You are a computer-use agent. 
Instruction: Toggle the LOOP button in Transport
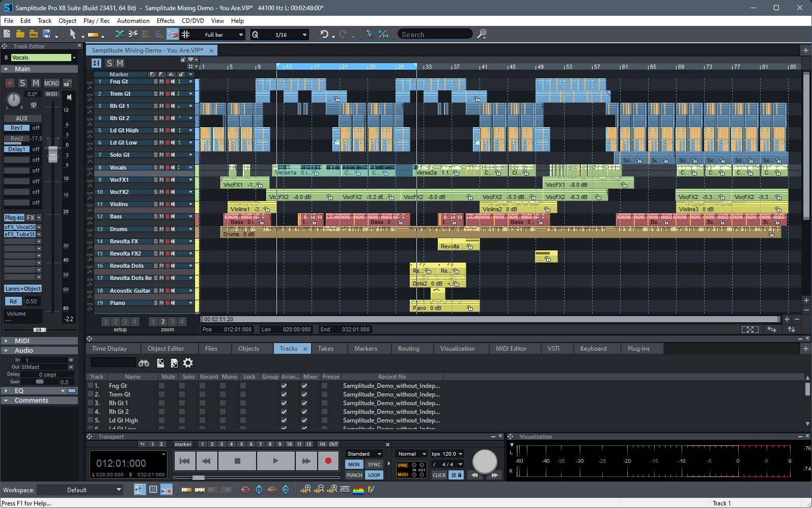(x=374, y=475)
